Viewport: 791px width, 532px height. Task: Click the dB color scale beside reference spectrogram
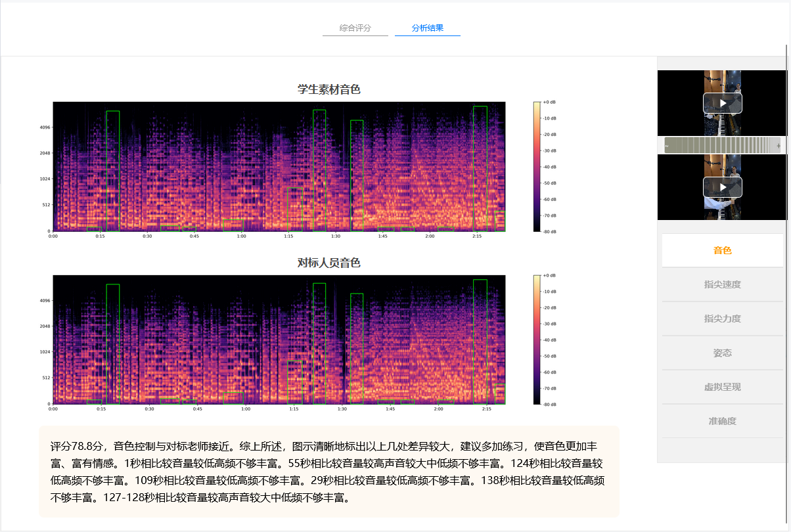click(x=537, y=340)
